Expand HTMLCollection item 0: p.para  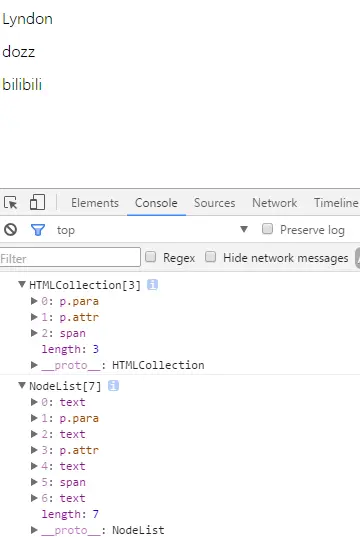34,301
